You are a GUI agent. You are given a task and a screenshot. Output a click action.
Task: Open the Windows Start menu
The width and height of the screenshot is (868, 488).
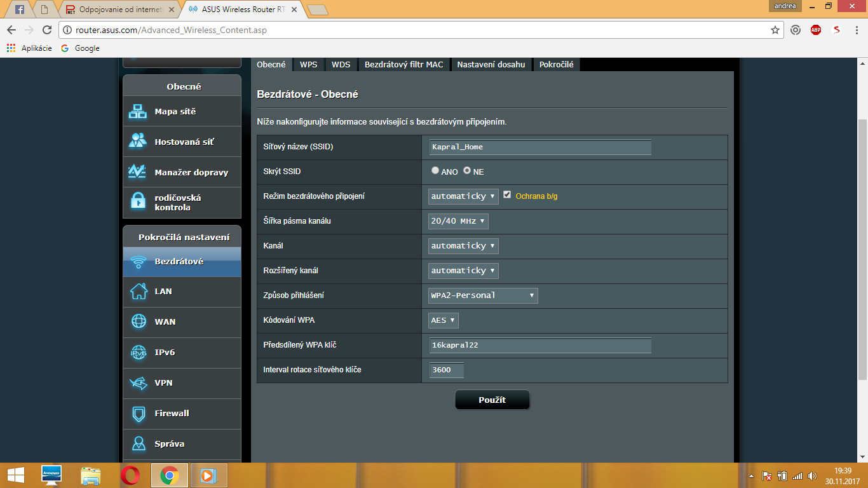16,475
